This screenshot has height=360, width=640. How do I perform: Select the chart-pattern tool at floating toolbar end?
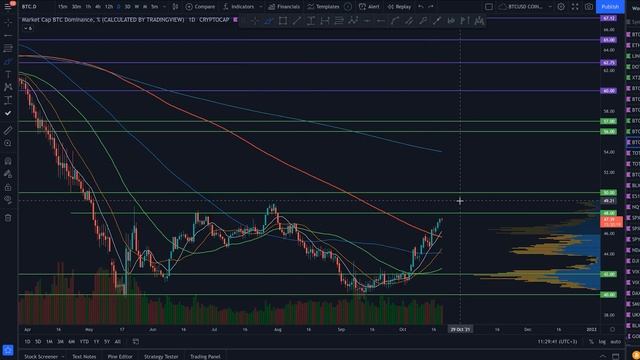479,21
